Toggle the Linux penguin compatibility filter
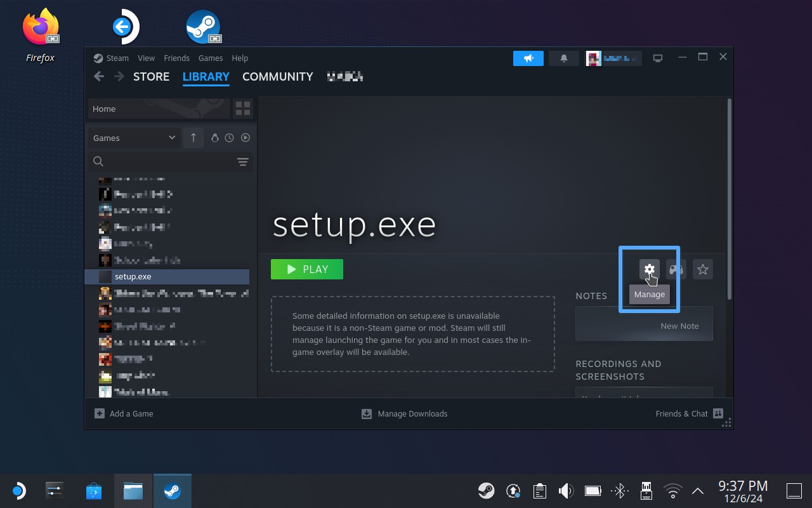This screenshot has height=508, width=812. click(214, 138)
